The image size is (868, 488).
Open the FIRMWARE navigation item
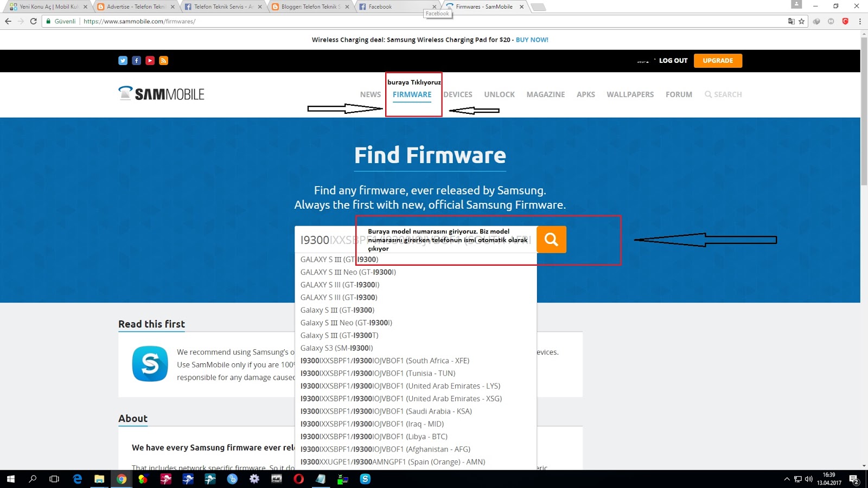click(412, 94)
